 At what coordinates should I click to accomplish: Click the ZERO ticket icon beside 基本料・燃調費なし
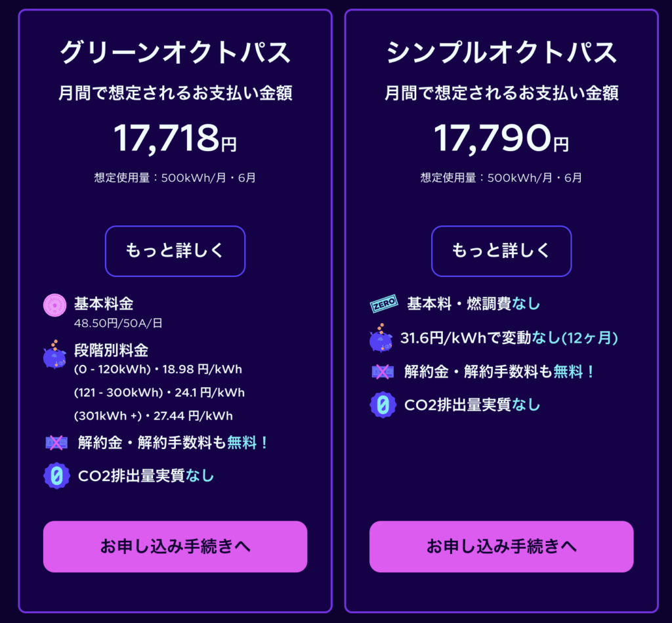pyautogui.click(x=384, y=303)
